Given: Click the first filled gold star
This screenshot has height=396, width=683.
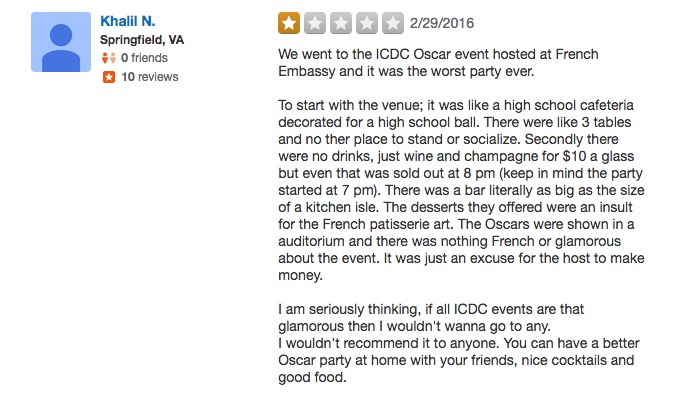Looking at the screenshot, I should 289,23.
